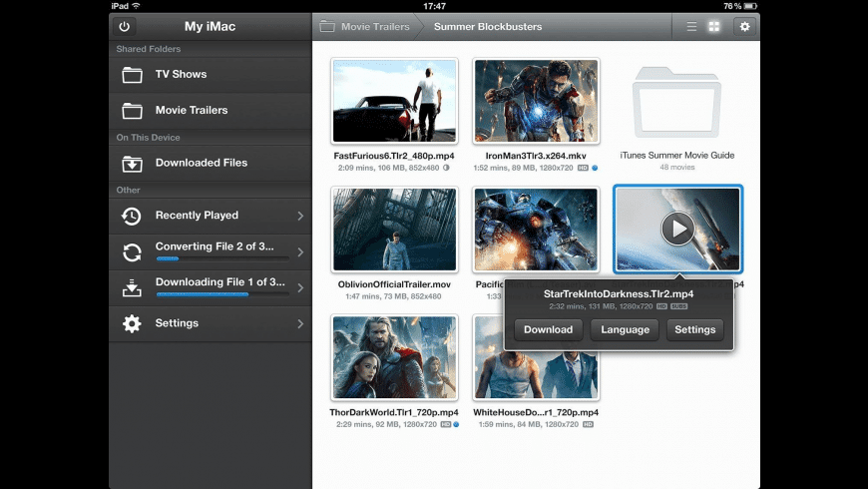868x489 pixels.
Task: Expand the Converting File chevron
Action: [300, 251]
